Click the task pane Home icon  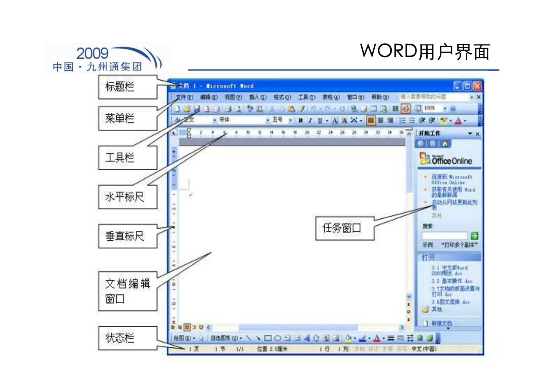pos(445,144)
